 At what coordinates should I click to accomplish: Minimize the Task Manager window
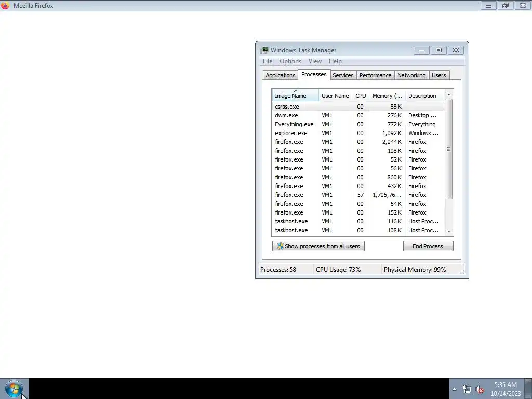[x=421, y=50]
